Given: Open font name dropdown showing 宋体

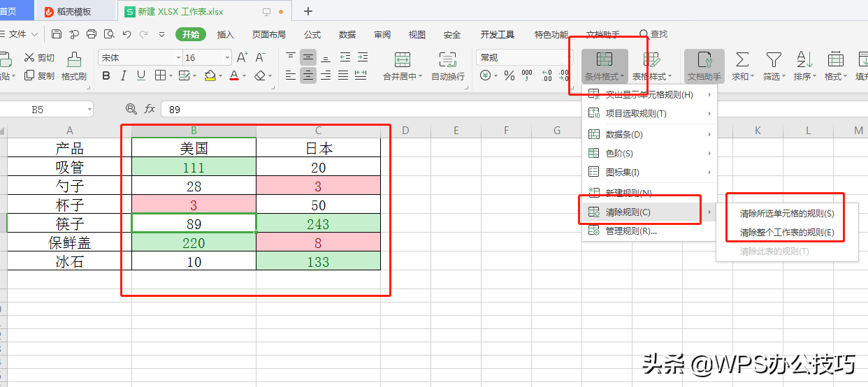Looking at the screenshot, I should point(177,57).
